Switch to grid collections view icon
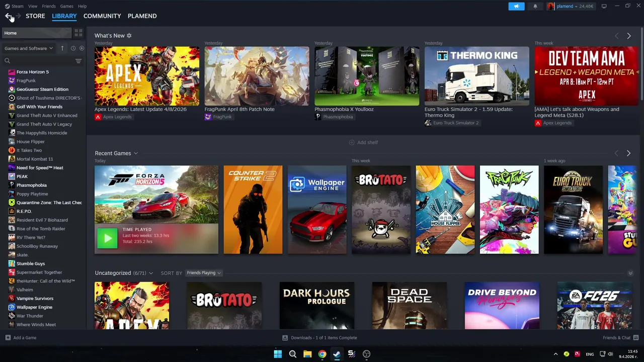644x362 pixels. [x=78, y=33]
